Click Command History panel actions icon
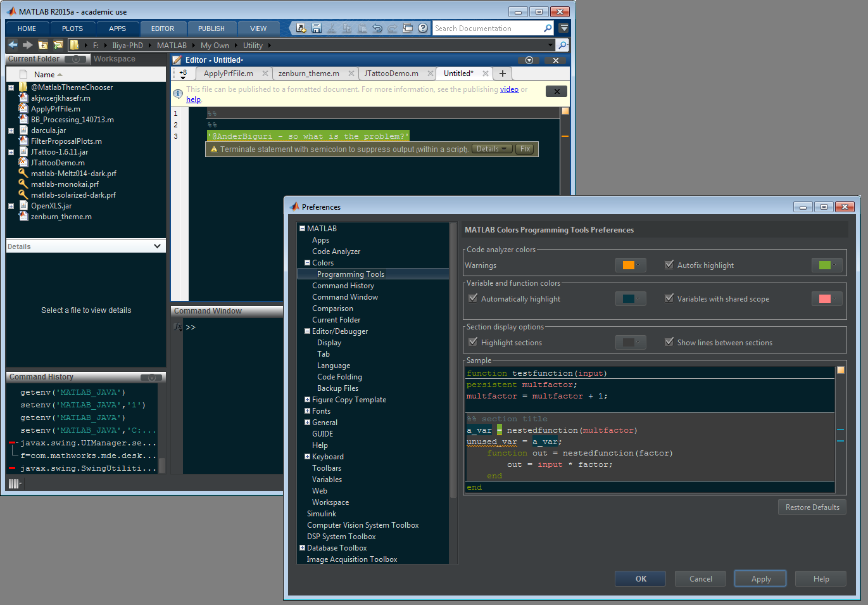The height and width of the screenshot is (605, 868). 151,378
